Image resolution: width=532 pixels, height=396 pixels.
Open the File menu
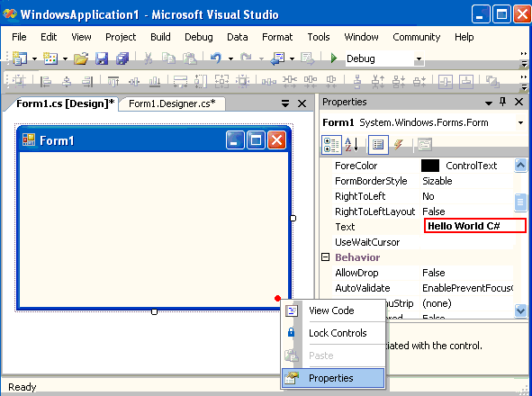click(19, 37)
